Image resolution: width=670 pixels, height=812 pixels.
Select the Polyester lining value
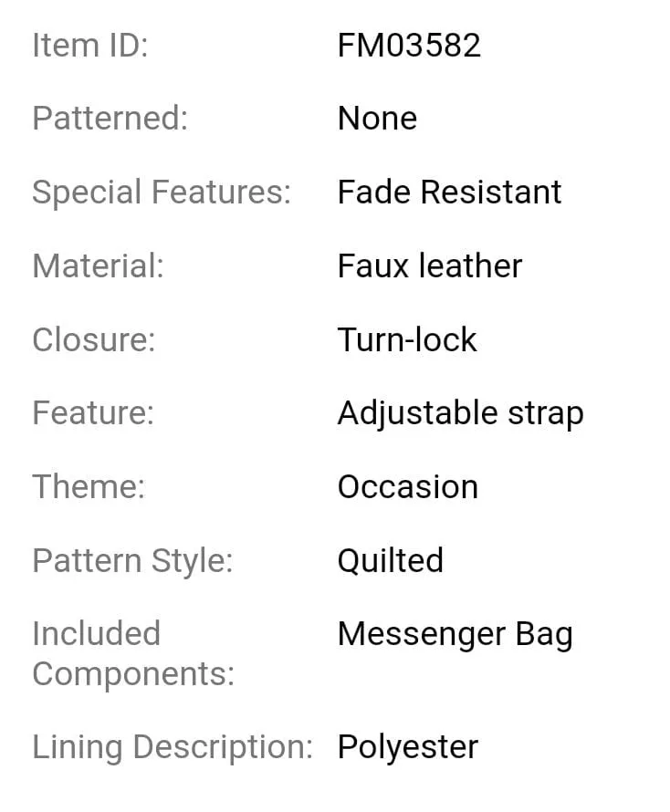408,748
